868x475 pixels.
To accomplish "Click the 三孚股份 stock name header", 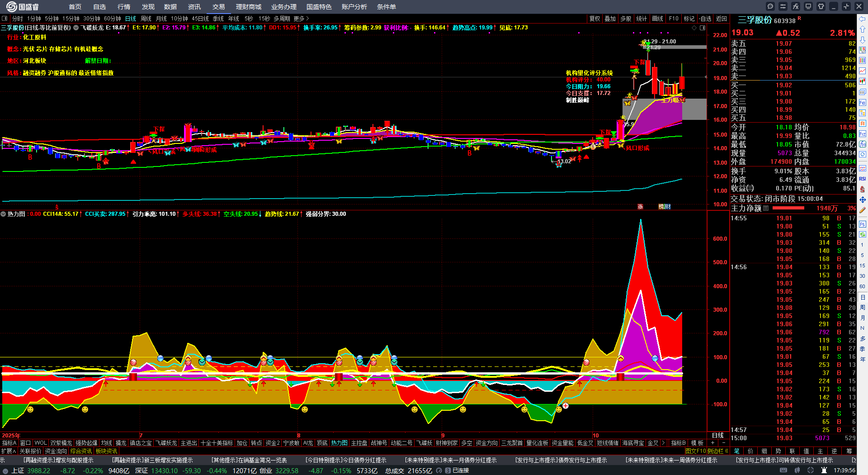I will click(x=755, y=20).
